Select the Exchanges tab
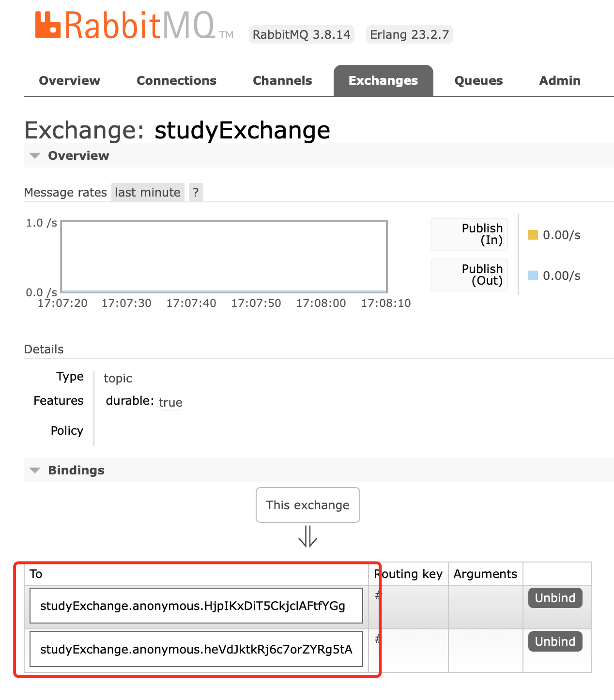This screenshot has width=614, height=700. (x=383, y=80)
